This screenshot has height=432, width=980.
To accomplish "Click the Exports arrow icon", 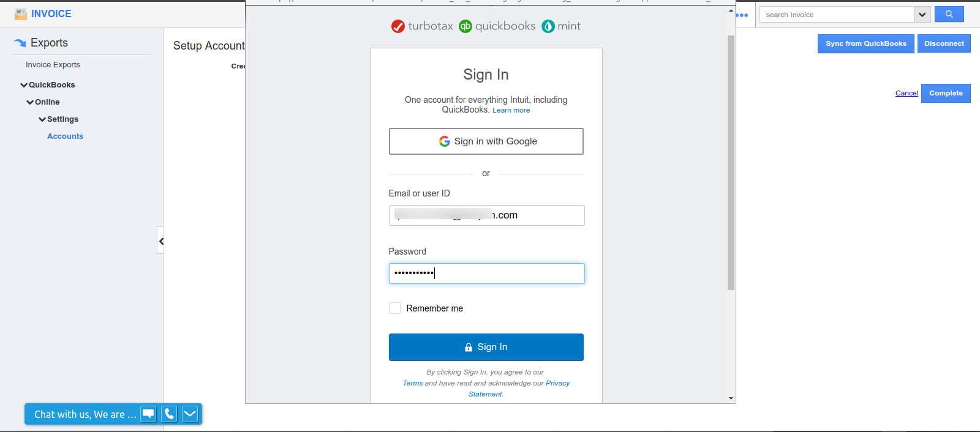I will [20, 43].
